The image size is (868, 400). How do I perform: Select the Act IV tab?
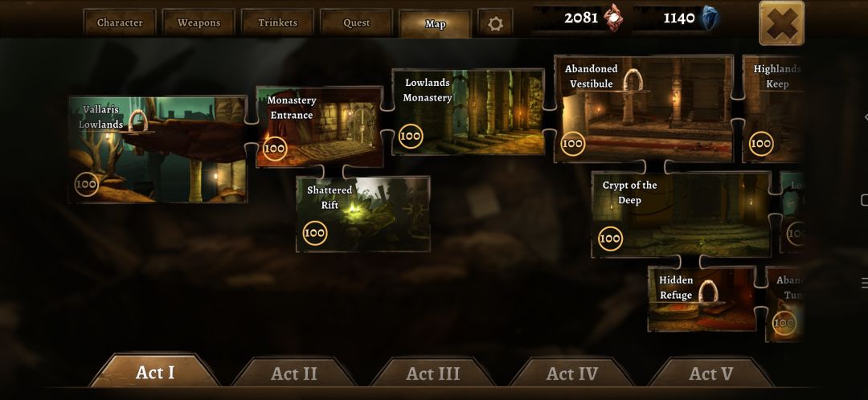[x=572, y=373]
